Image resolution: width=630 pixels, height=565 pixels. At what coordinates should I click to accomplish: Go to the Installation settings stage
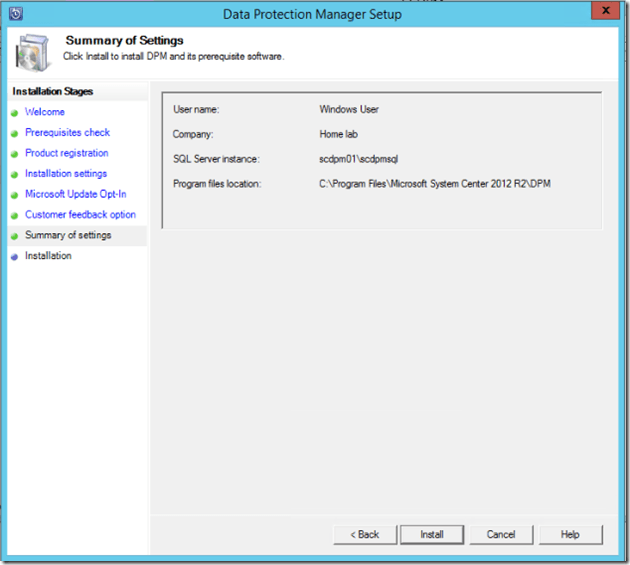(x=66, y=174)
